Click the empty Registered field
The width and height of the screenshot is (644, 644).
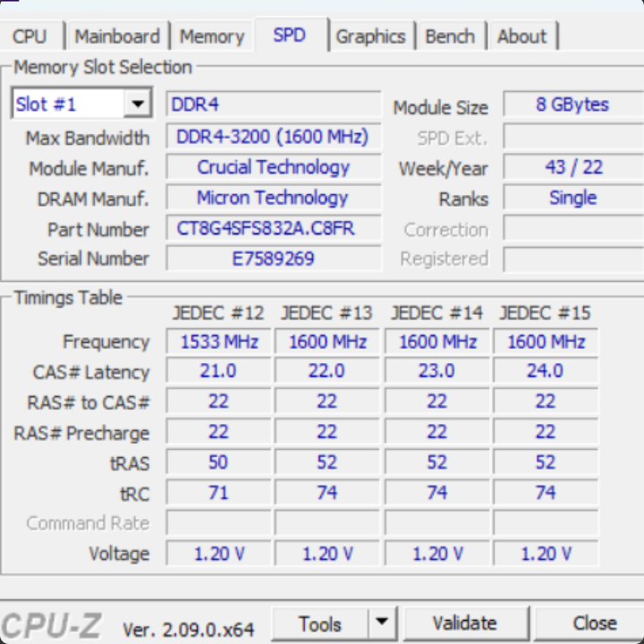point(573,258)
